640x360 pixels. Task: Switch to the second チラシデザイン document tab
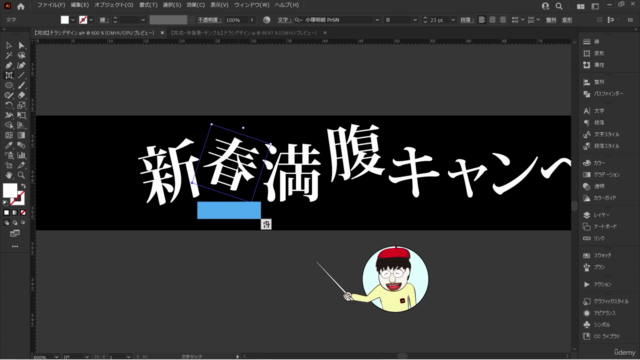(244, 33)
